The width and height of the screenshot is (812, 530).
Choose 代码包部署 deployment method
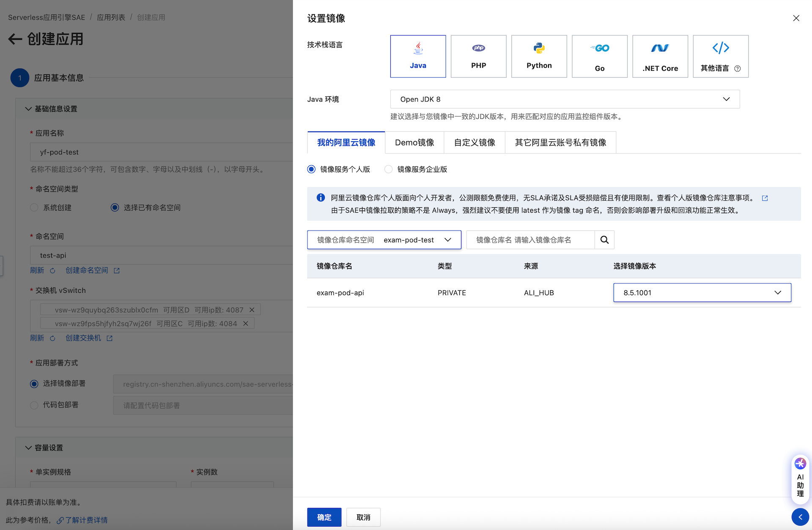tap(34, 405)
